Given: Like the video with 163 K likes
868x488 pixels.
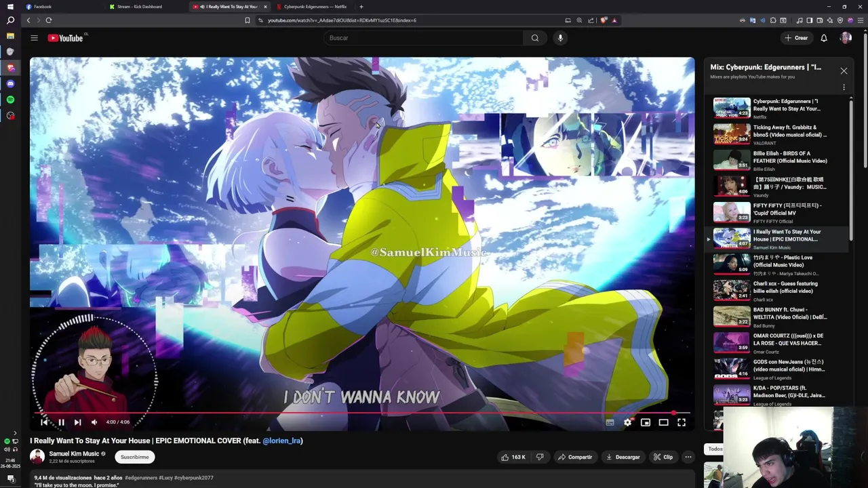Looking at the screenshot, I should tap(513, 457).
